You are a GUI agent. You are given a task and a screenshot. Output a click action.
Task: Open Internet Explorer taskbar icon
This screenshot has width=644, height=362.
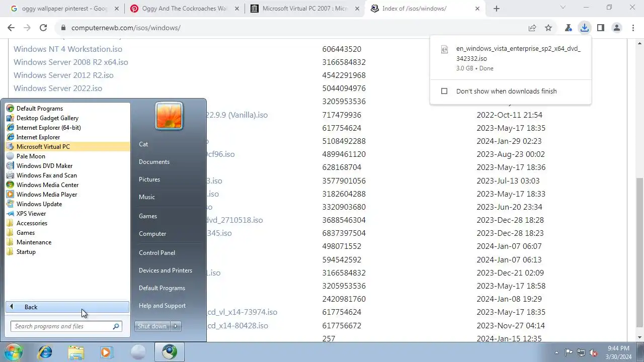coord(45,352)
